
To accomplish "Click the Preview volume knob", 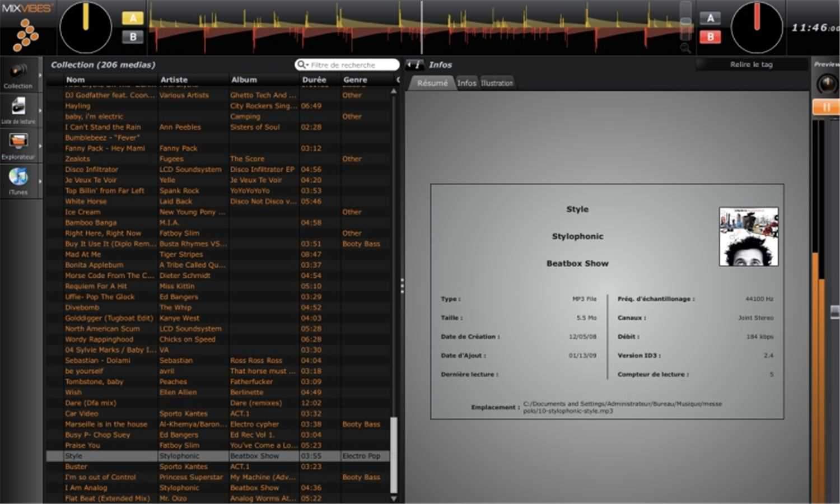I will [827, 85].
